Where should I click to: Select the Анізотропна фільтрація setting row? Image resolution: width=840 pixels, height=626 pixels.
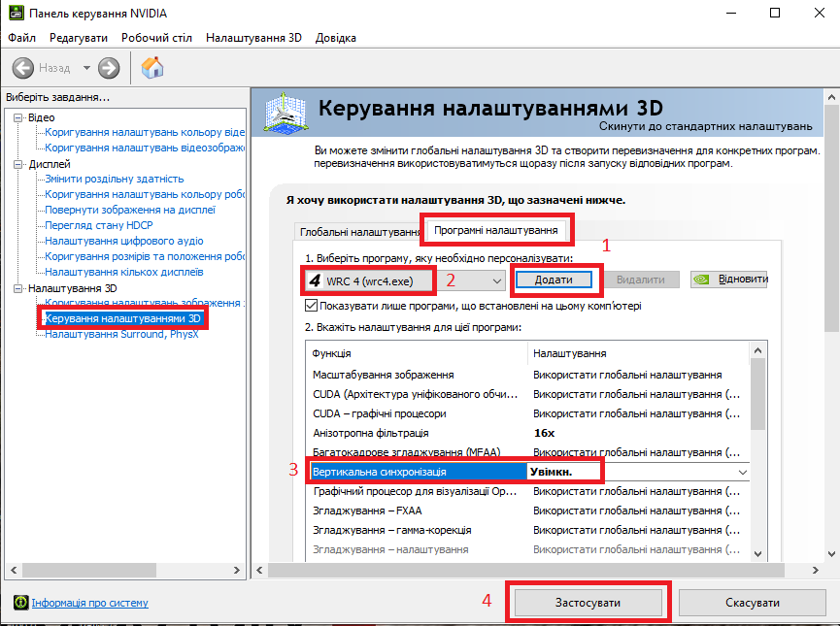pos(370,432)
